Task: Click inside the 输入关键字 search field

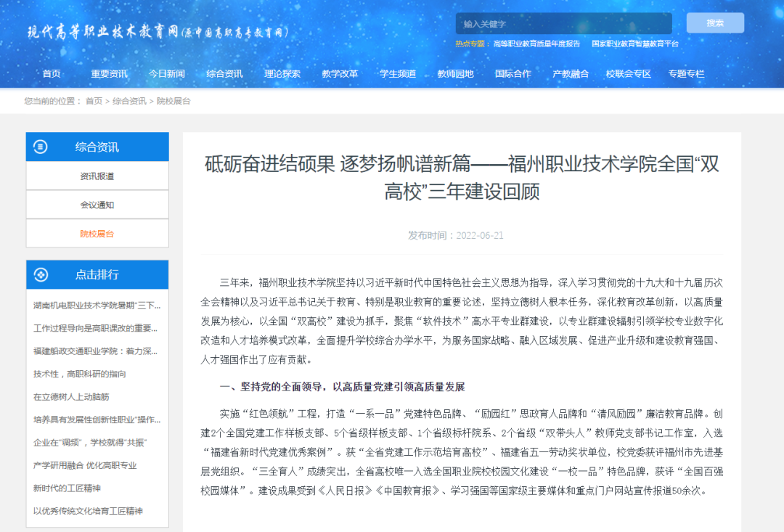Action: pyautogui.click(x=563, y=22)
